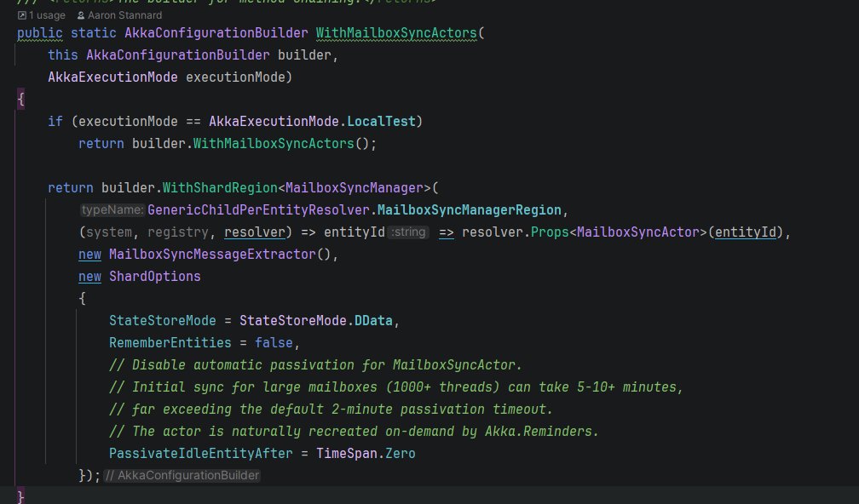Click 'Props' method in the resolver call

(x=550, y=232)
